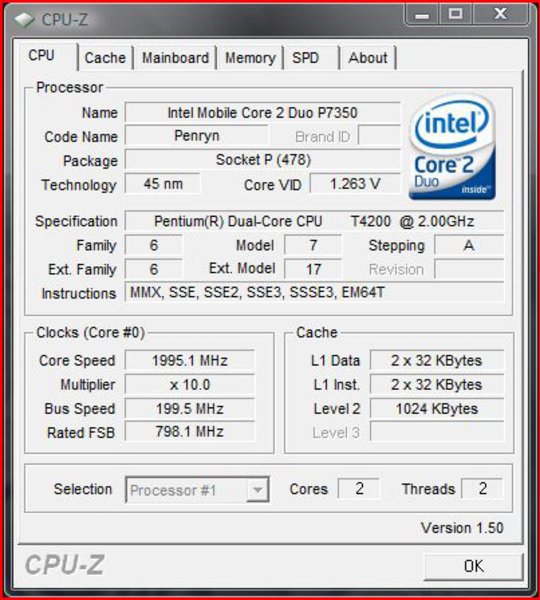Minimize the CPU-Z window
Screen dimensions: 540x600
pyautogui.click(x=423, y=15)
